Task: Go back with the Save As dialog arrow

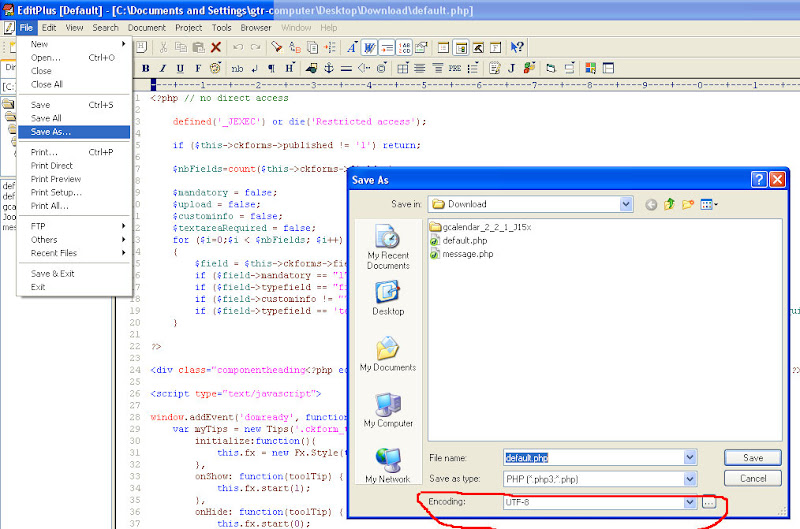Action: 651,205
